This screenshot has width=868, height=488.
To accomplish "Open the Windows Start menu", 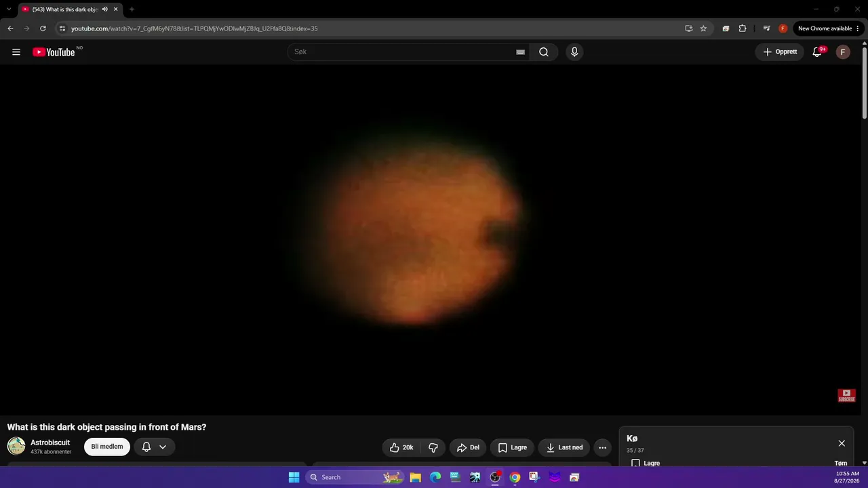I will (294, 477).
